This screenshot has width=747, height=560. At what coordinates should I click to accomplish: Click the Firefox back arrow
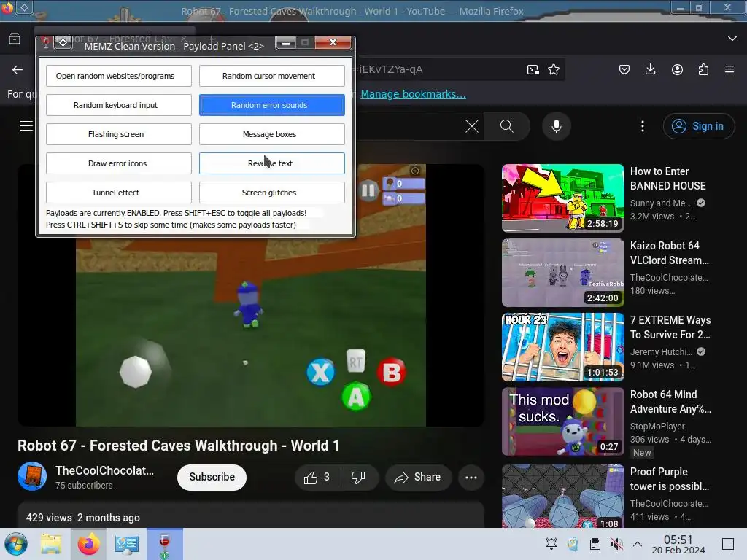18,69
